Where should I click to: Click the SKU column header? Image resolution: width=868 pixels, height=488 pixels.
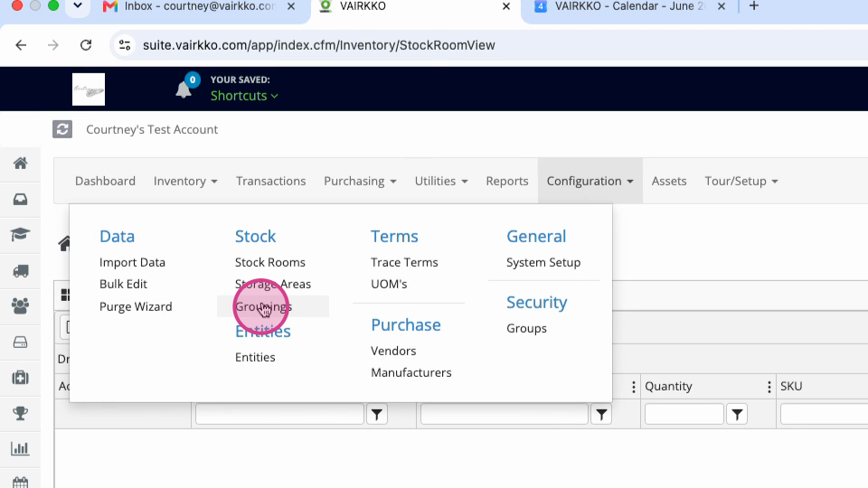point(792,387)
